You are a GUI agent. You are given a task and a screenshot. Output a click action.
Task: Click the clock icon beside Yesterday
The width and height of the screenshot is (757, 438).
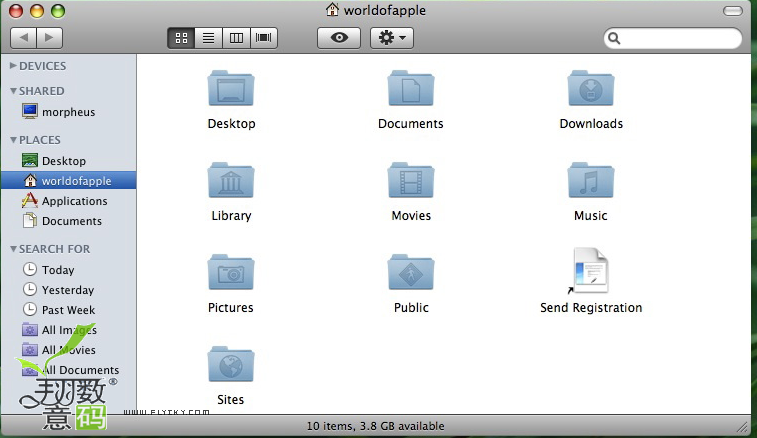tap(29, 289)
